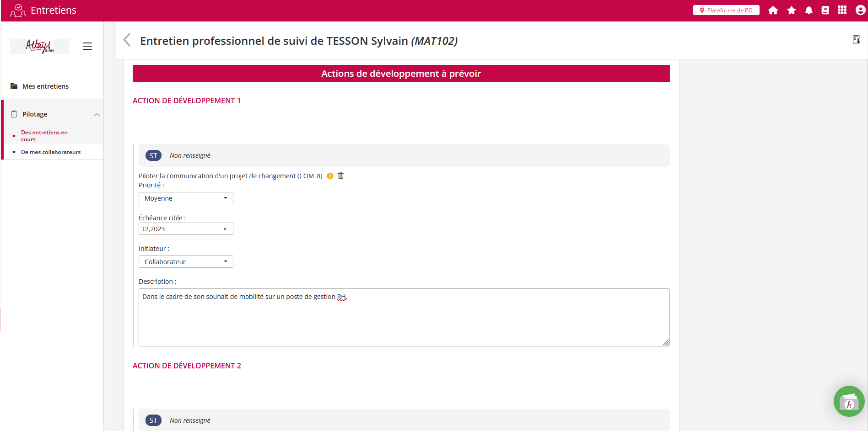Open the user account profile icon
Viewport: 868px width, 431px height.
click(x=860, y=10)
